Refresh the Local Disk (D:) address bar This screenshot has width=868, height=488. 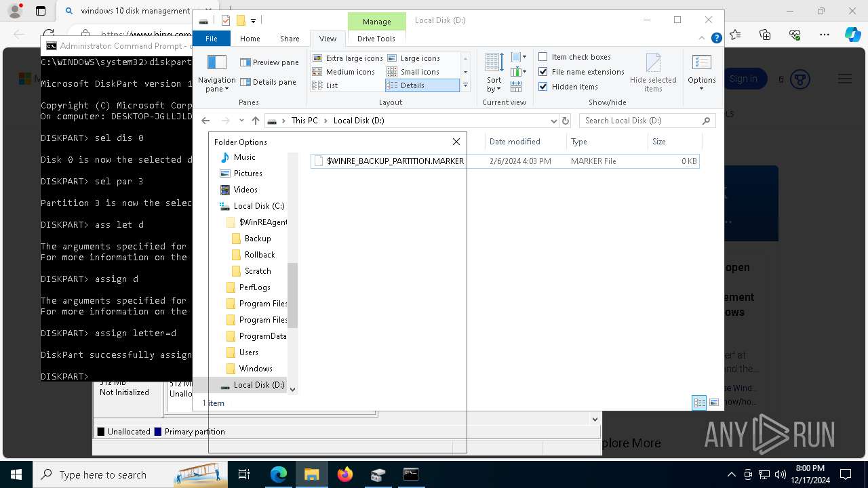(x=566, y=121)
